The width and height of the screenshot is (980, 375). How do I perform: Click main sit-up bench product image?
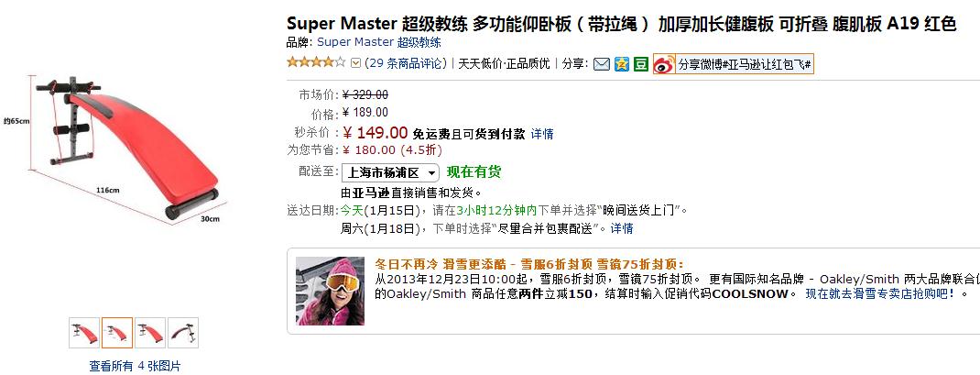128,149
